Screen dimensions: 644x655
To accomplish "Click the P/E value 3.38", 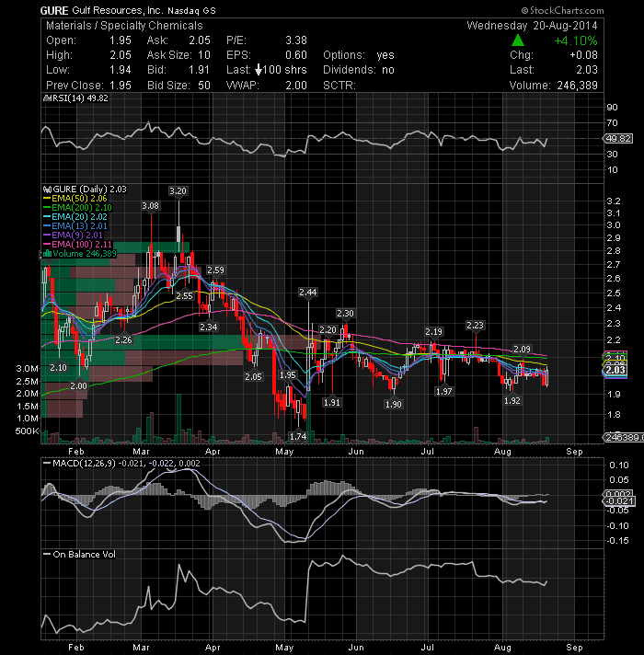I will 296,40.
